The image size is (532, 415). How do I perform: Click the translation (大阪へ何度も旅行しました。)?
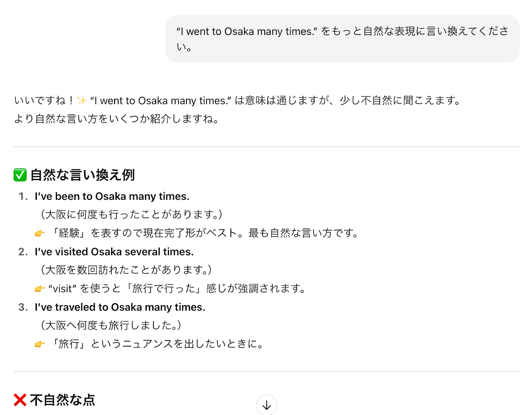(x=111, y=325)
